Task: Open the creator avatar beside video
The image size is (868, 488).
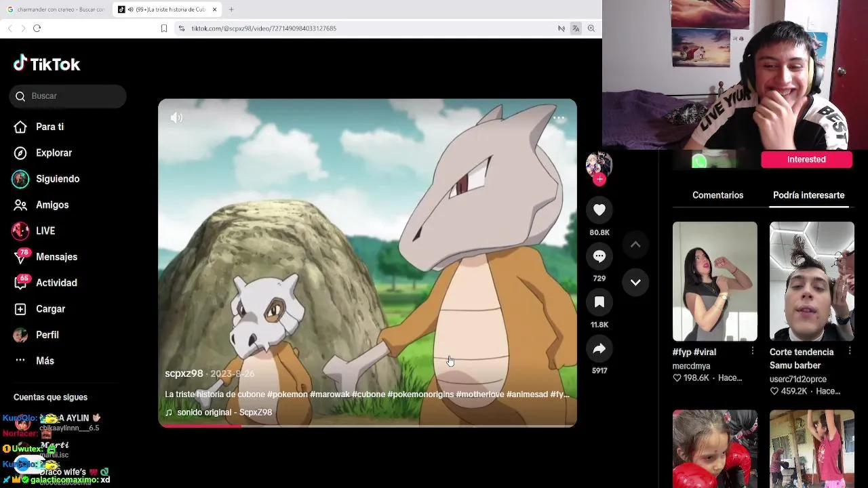Action: click(x=599, y=165)
